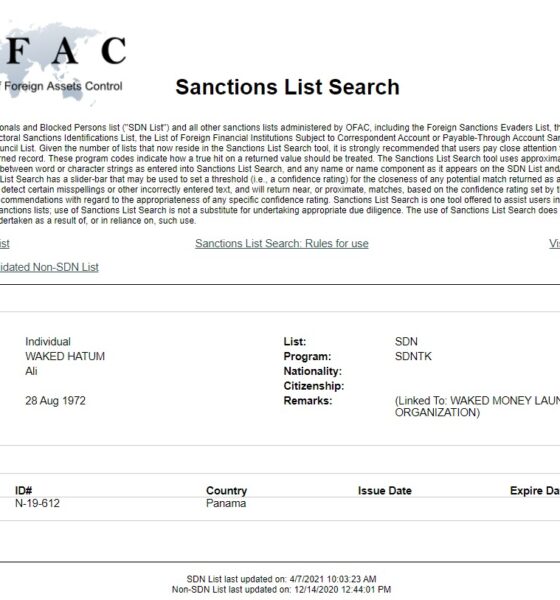Click the OFAC globe logo
The height and width of the screenshot is (600, 560).
pos(63,61)
